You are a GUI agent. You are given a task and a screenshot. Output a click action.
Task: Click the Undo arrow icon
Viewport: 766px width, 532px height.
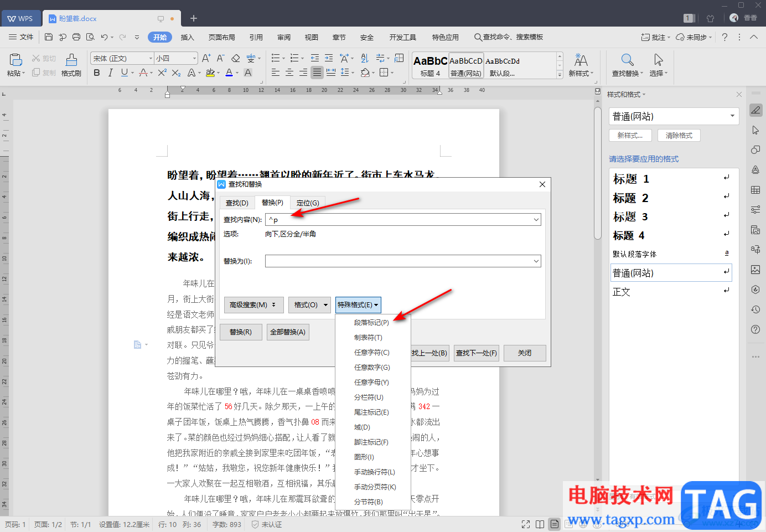[x=104, y=37]
